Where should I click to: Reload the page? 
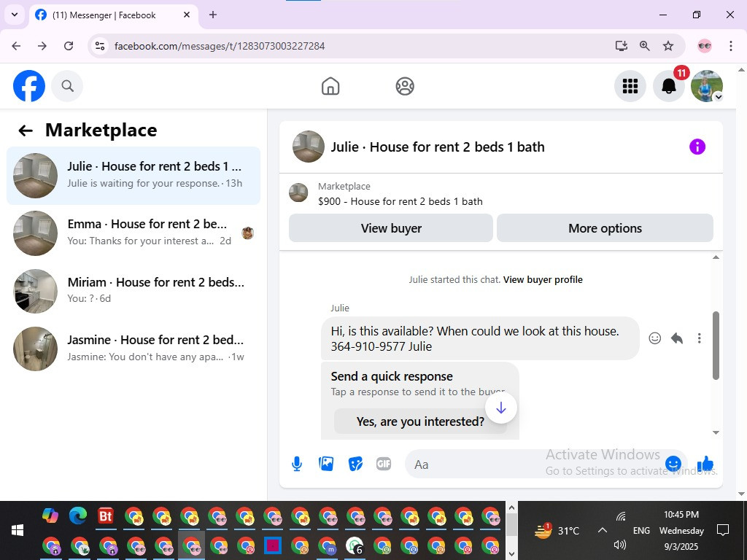pyautogui.click(x=69, y=46)
